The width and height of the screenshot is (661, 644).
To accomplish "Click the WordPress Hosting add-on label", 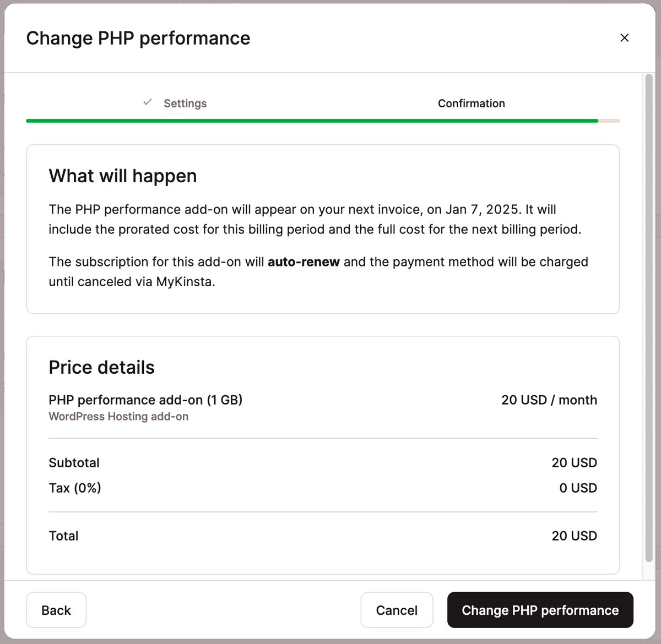I will (x=118, y=416).
